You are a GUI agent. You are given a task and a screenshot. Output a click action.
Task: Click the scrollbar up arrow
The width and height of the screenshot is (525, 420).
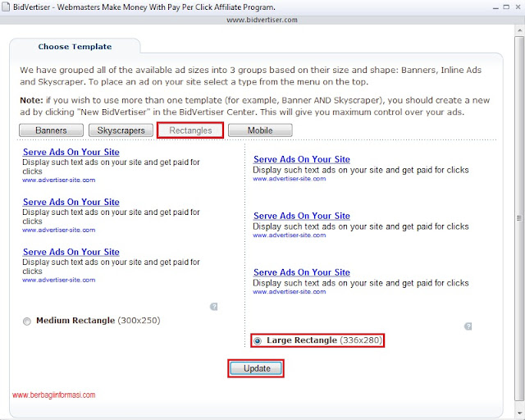click(x=519, y=30)
